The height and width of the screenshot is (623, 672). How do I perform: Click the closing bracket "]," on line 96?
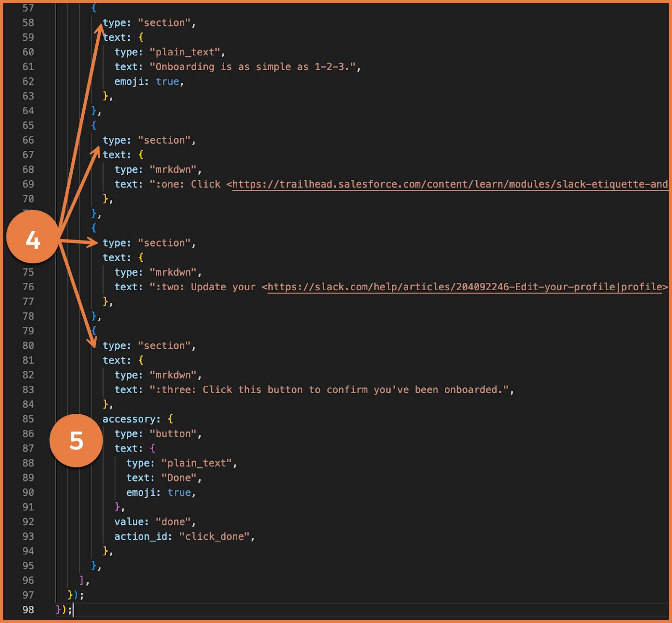84,581
